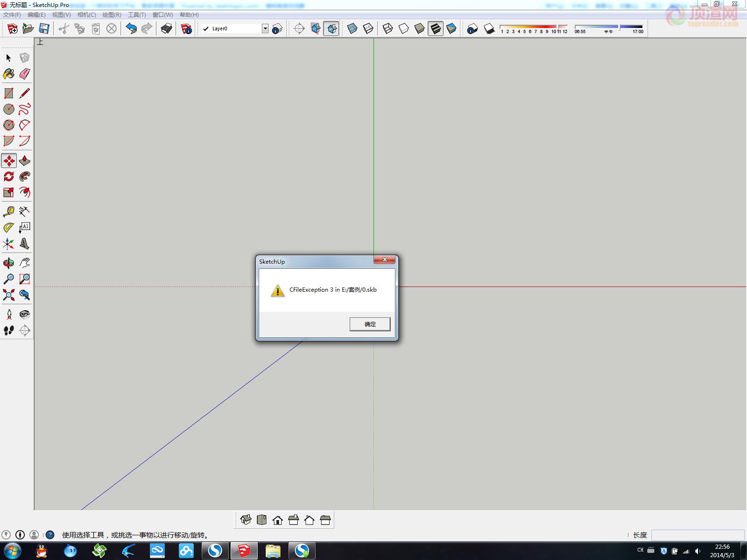747x560 pixels.
Task: Select the Line pencil tool
Action: tap(24, 93)
